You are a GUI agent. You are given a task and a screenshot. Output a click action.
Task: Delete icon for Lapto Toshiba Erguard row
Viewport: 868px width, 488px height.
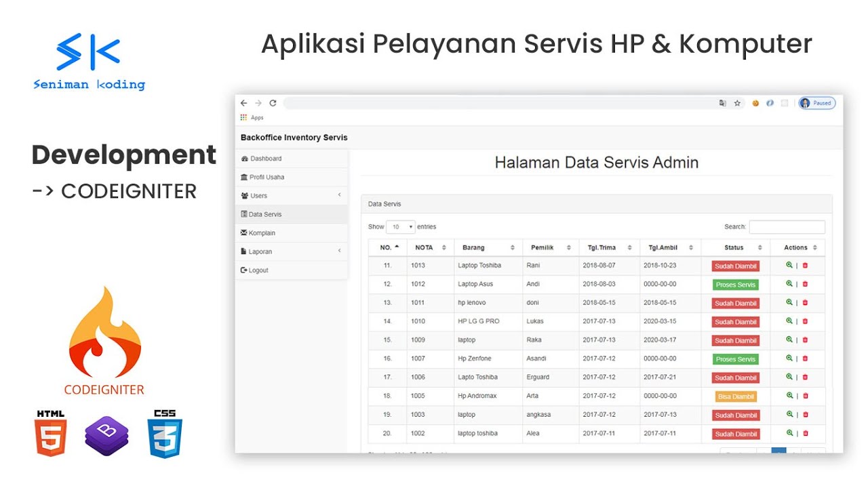(806, 378)
